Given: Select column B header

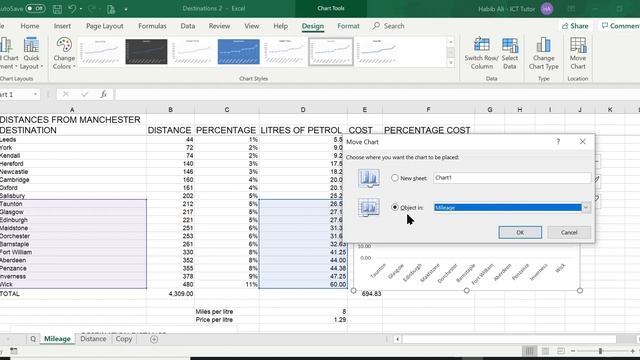Looking at the screenshot, I should (170, 109).
